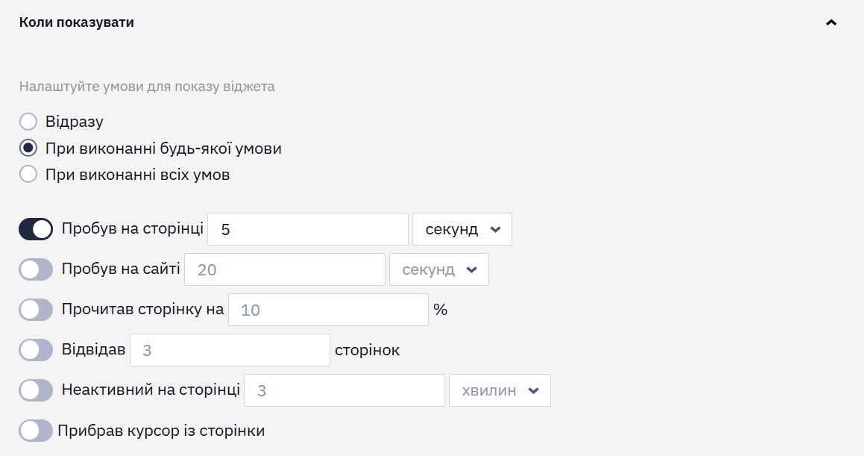868x456 pixels.
Task: Collapse the 'Коли показувати' section
Action: click(831, 22)
